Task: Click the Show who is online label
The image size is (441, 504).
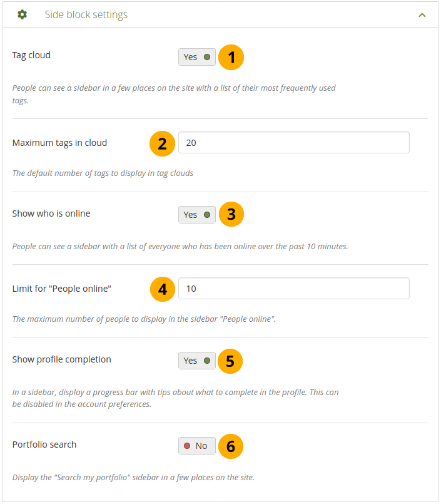Action: pyautogui.click(x=51, y=213)
